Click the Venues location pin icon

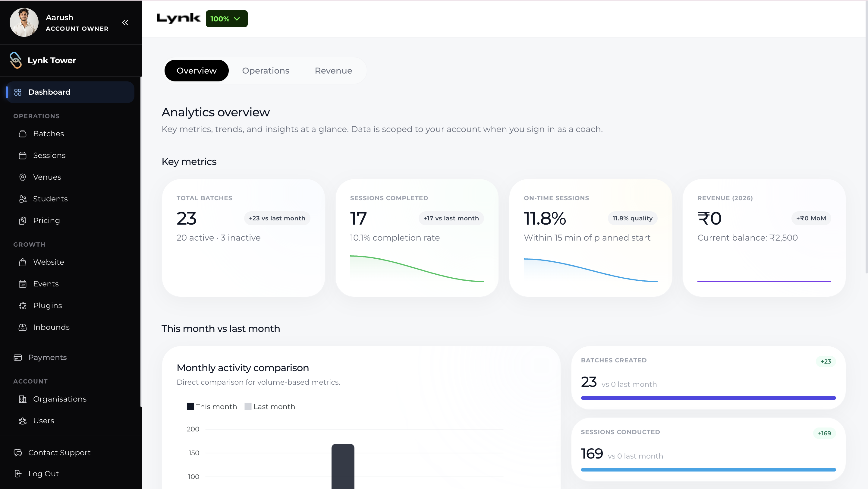coord(23,177)
